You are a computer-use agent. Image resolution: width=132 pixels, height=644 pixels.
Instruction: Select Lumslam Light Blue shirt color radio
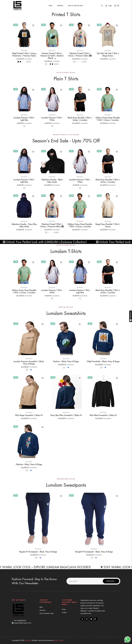[x=24, y=126]
